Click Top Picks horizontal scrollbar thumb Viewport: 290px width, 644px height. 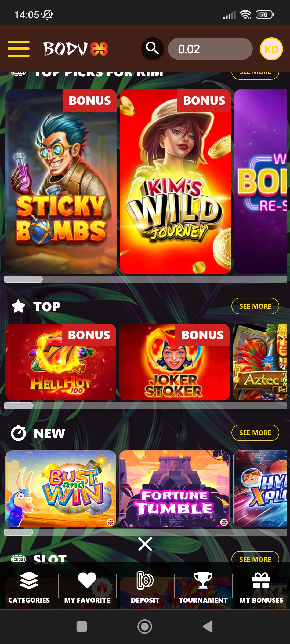click(23, 279)
